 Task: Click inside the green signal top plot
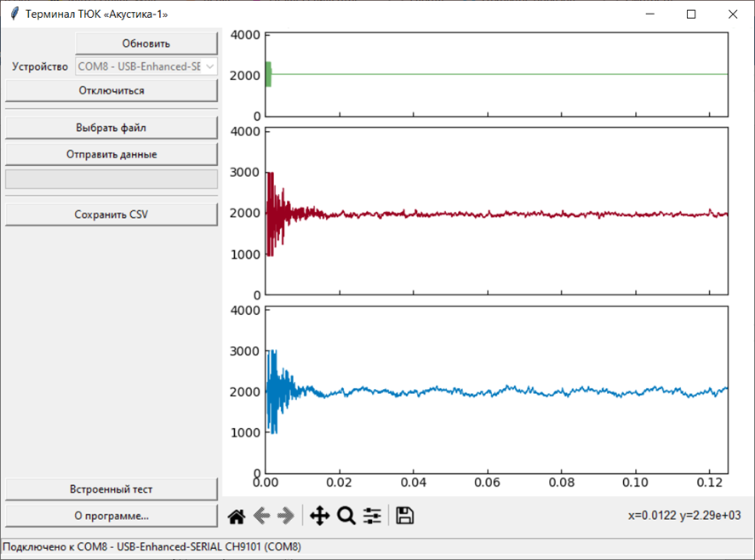(x=496, y=75)
